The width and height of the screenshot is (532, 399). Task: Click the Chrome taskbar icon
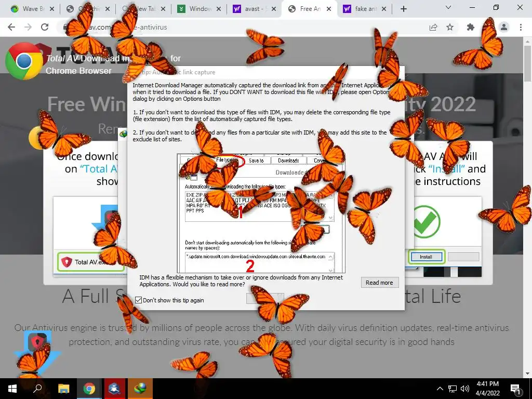pyautogui.click(x=89, y=389)
